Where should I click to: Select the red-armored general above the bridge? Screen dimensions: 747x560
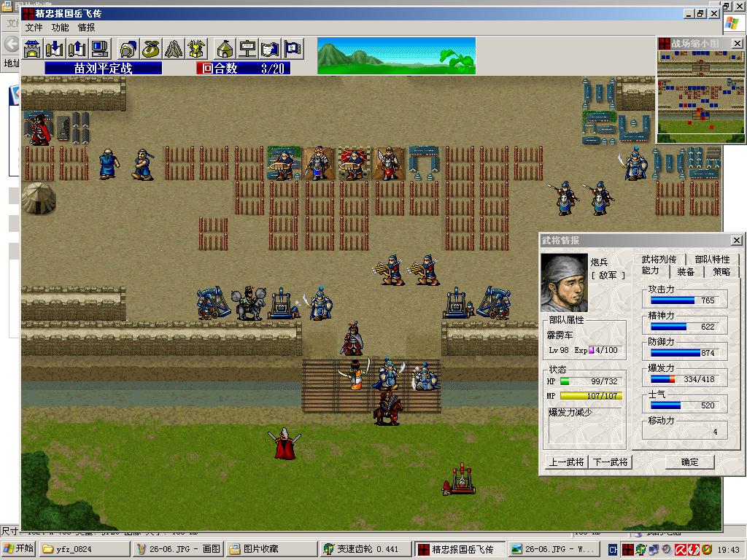352,338
